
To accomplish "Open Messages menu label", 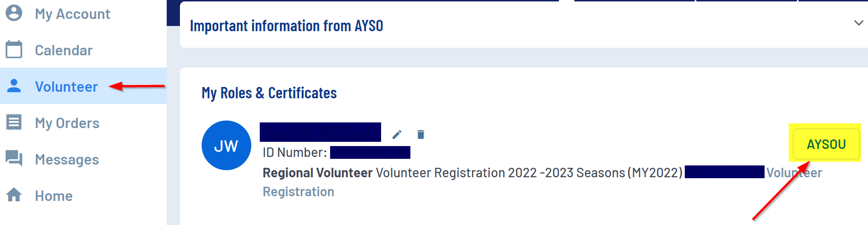I will tap(67, 159).
